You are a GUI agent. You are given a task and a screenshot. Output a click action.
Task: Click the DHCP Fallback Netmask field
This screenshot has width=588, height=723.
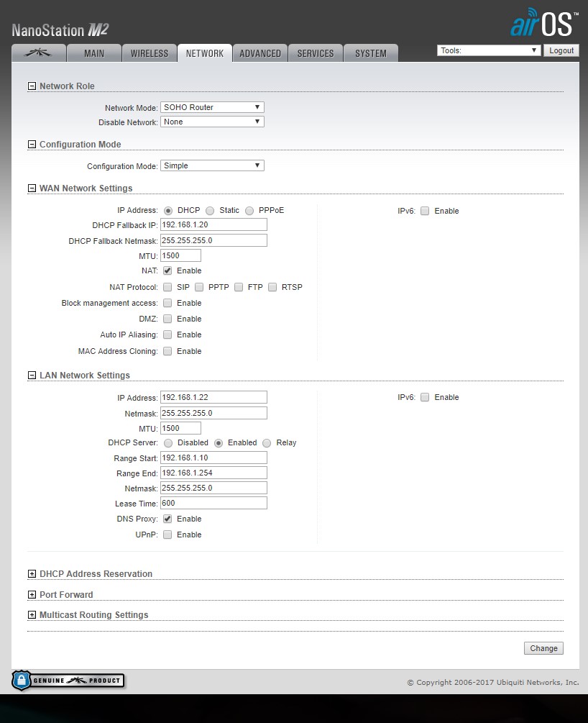[x=213, y=240]
